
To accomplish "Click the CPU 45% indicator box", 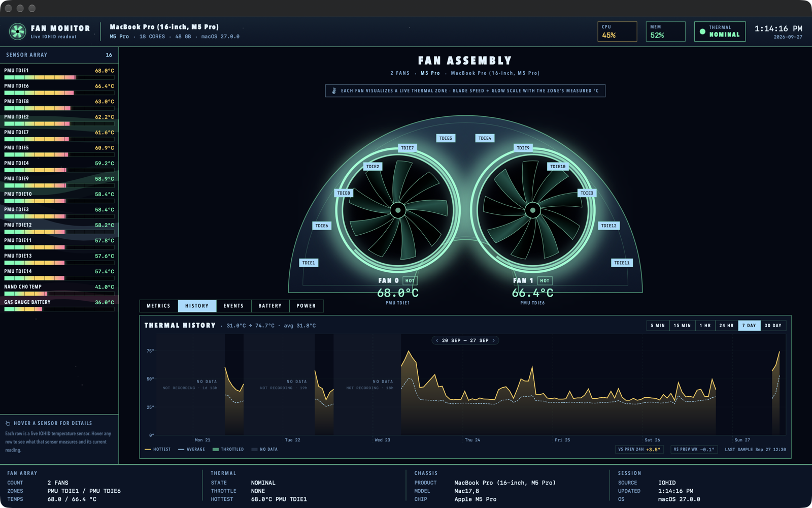I will (x=617, y=31).
